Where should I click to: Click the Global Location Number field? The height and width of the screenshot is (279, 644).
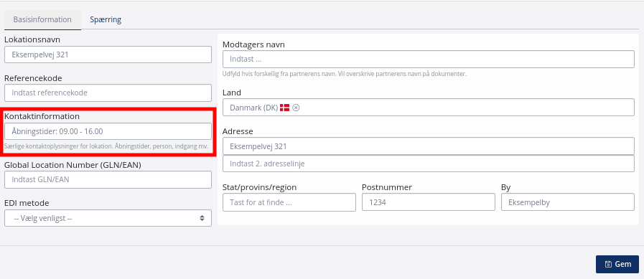click(x=108, y=179)
